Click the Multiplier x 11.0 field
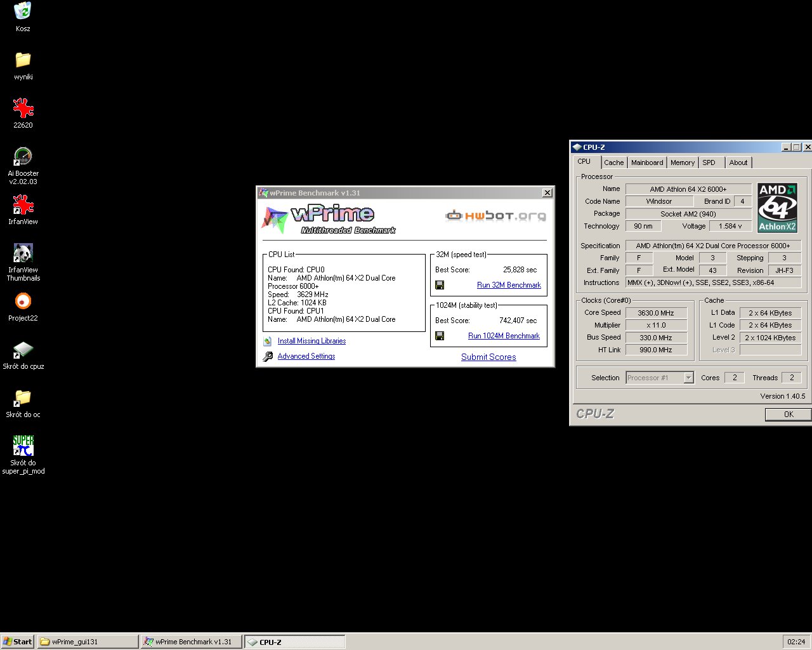 pyautogui.click(x=656, y=325)
